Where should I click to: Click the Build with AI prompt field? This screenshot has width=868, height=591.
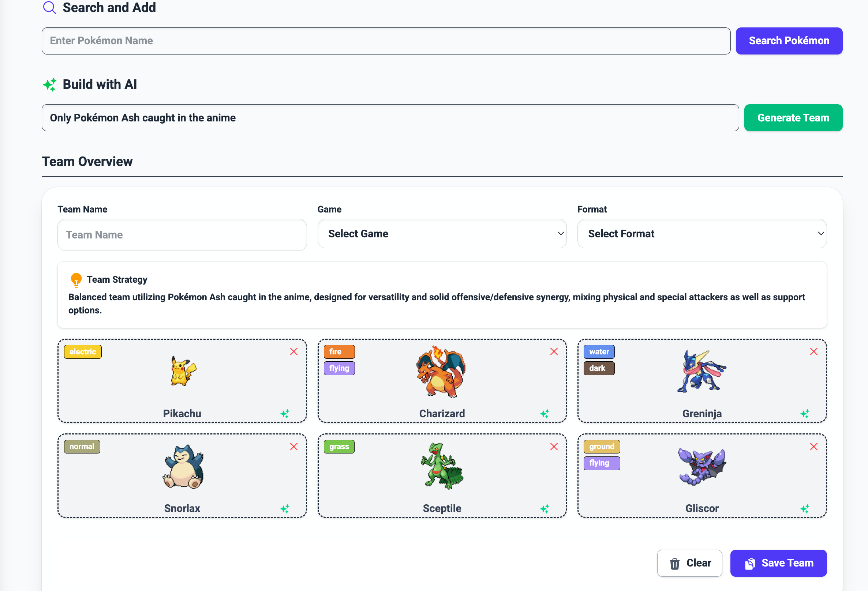click(x=390, y=118)
